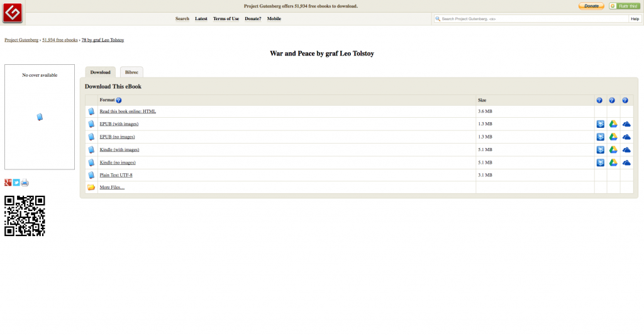Click the printer icon
644x335 pixels.
tap(25, 183)
